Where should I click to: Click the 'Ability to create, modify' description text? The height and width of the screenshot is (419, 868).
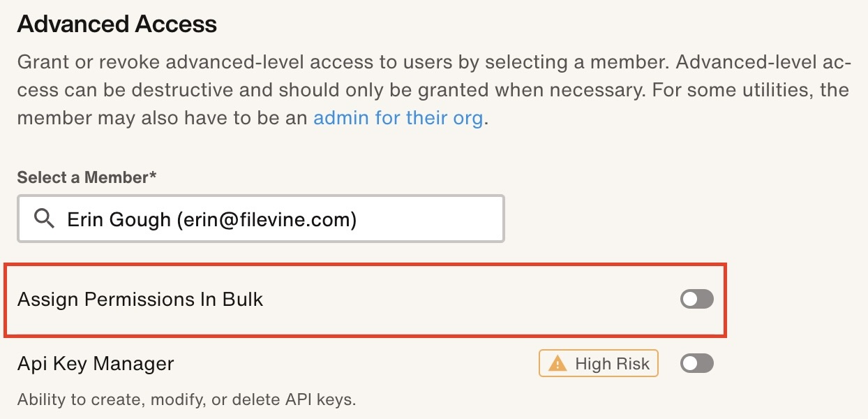[x=186, y=400]
